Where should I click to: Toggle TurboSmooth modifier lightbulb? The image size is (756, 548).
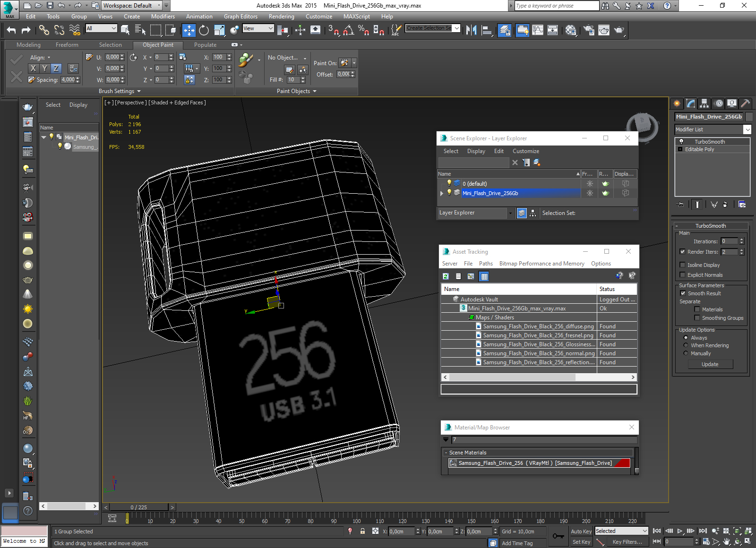[681, 142]
